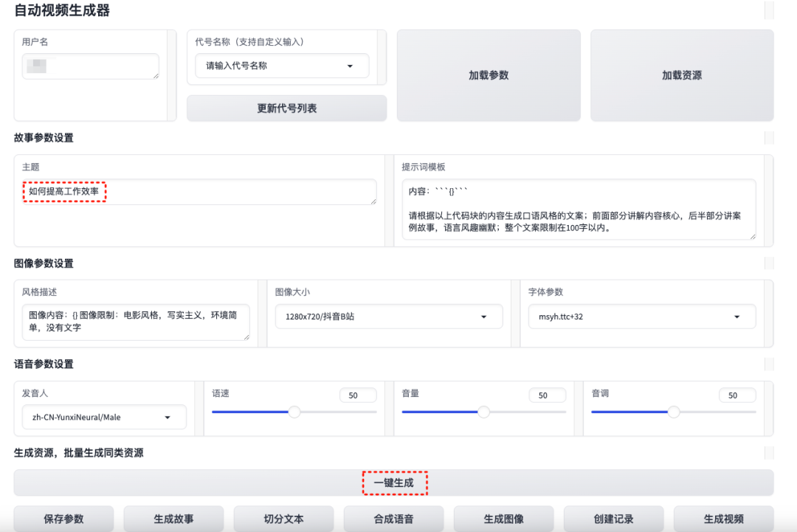This screenshot has height=532, width=797.
Task: Open the 代号名称 dropdown
Action: point(282,66)
